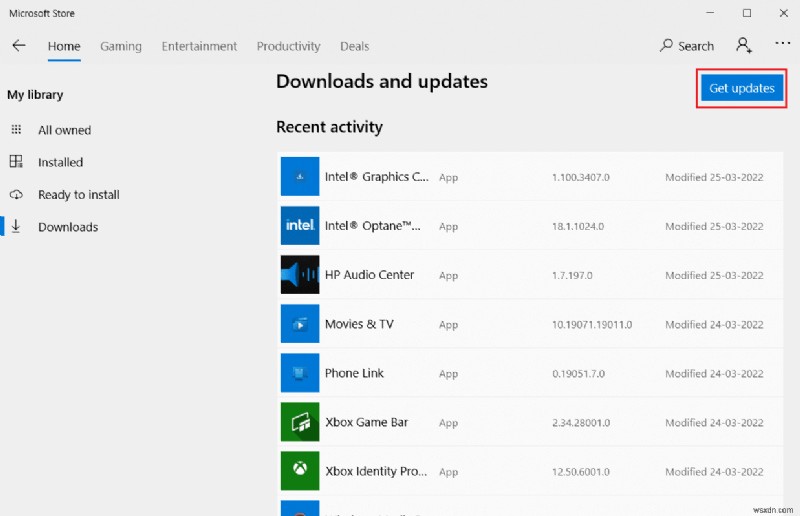The image size is (800, 516).
Task: Click the Get updates button
Action: (x=742, y=88)
